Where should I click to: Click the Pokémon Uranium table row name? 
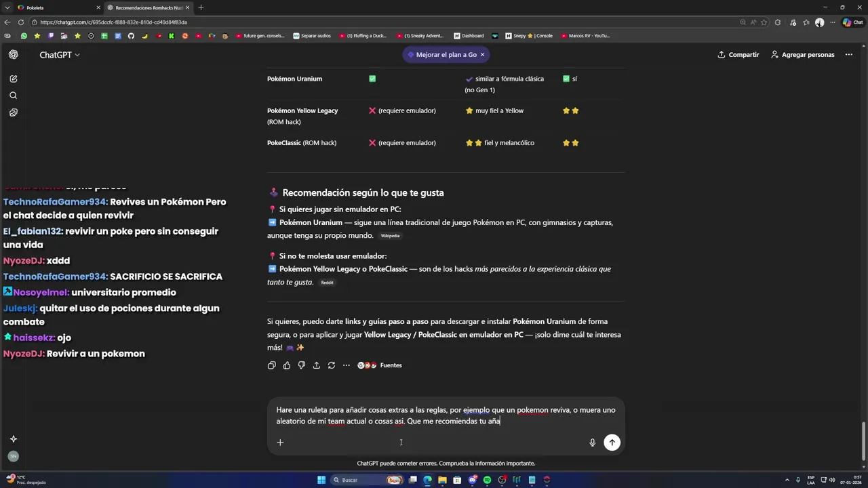point(294,79)
